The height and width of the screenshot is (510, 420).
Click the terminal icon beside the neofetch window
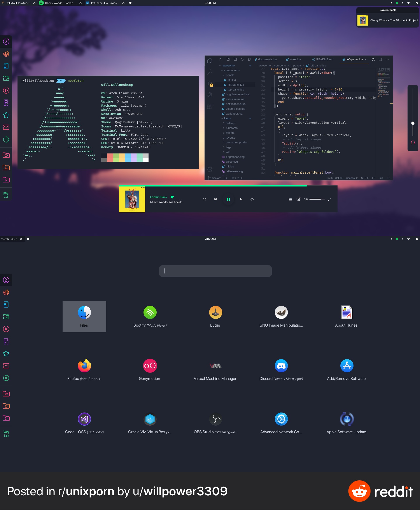(6, 41)
